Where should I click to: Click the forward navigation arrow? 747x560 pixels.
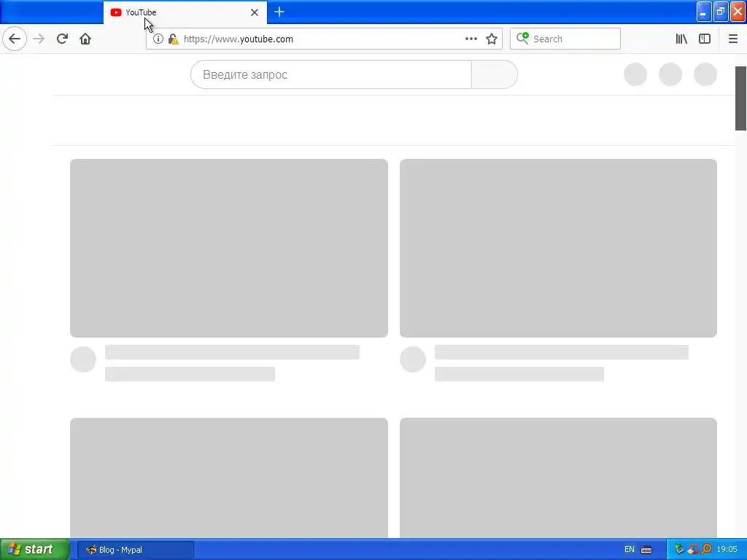39,39
